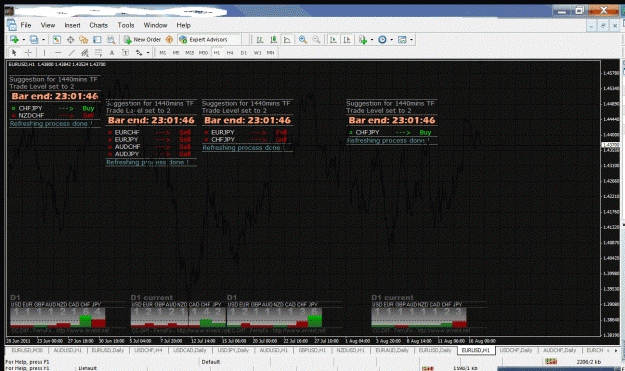
Task: Select the equidistant channel tool
Action: (85, 53)
